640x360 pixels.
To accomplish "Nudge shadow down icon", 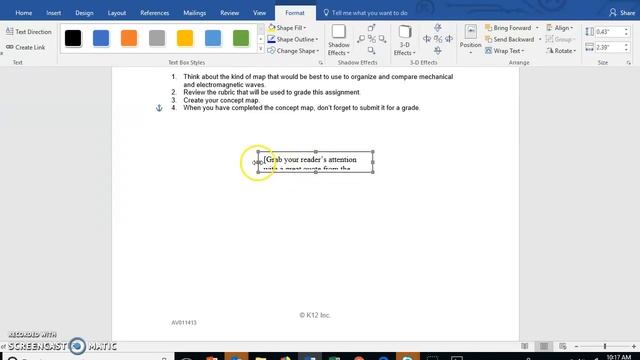I will tap(371, 51).
